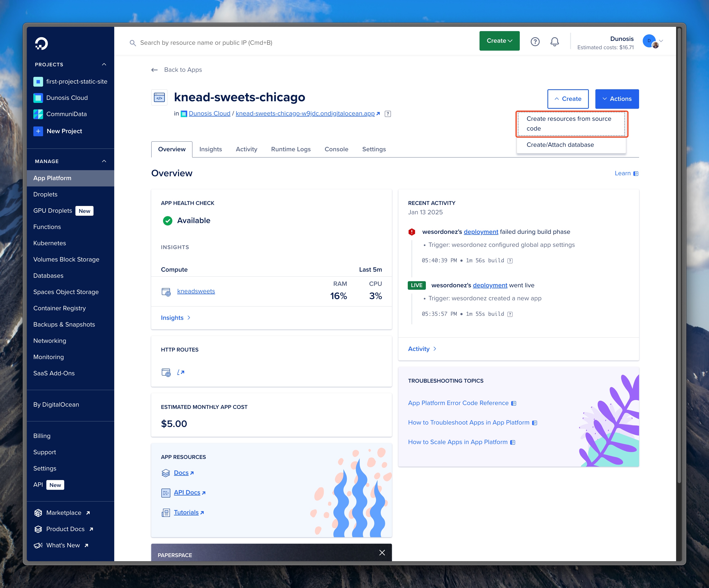Collapse the Manage sidebar section
709x588 pixels.
click(104, 161)
